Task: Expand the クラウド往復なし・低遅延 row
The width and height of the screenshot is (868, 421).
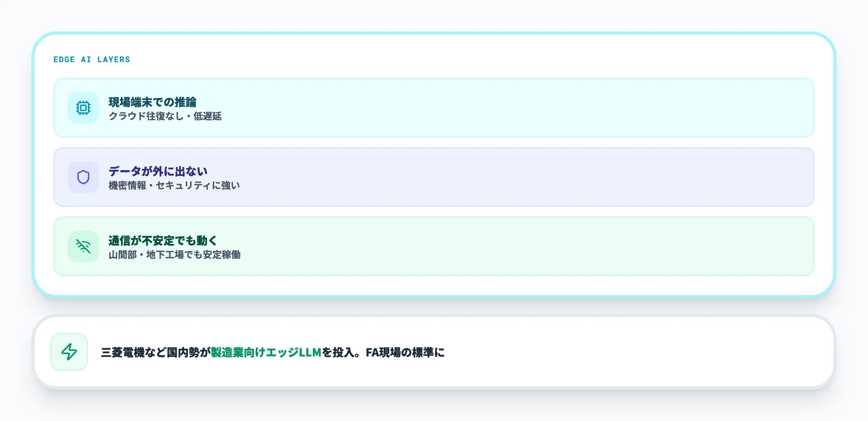Action: [x=166, y=116]
